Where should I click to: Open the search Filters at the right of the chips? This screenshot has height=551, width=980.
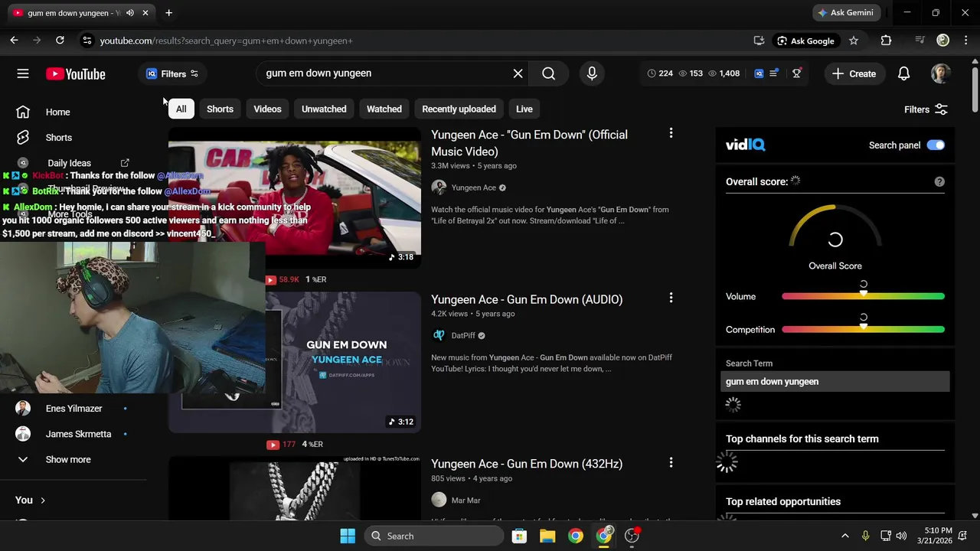[926, 109]
